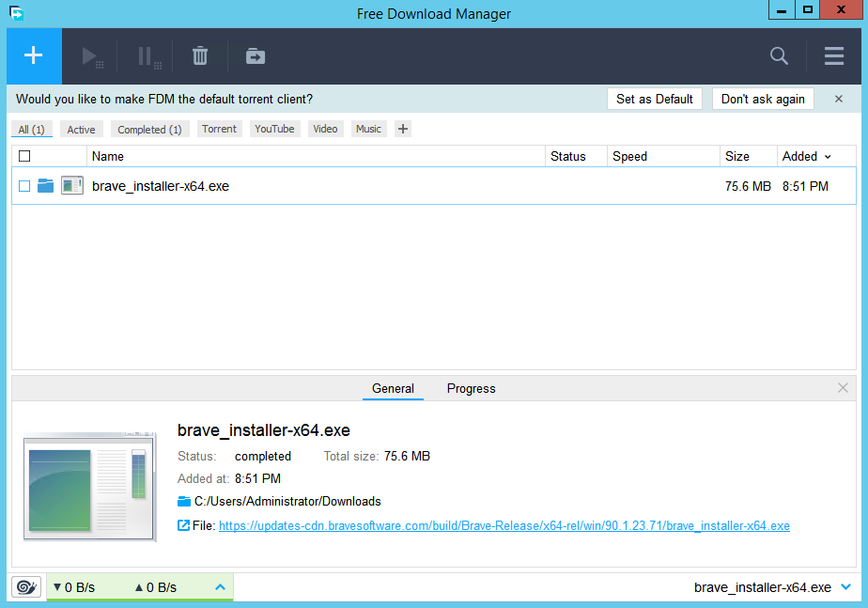The image size is (868, 608).
Task: Show the YouTube filter tab
Action: click(274, 129)
